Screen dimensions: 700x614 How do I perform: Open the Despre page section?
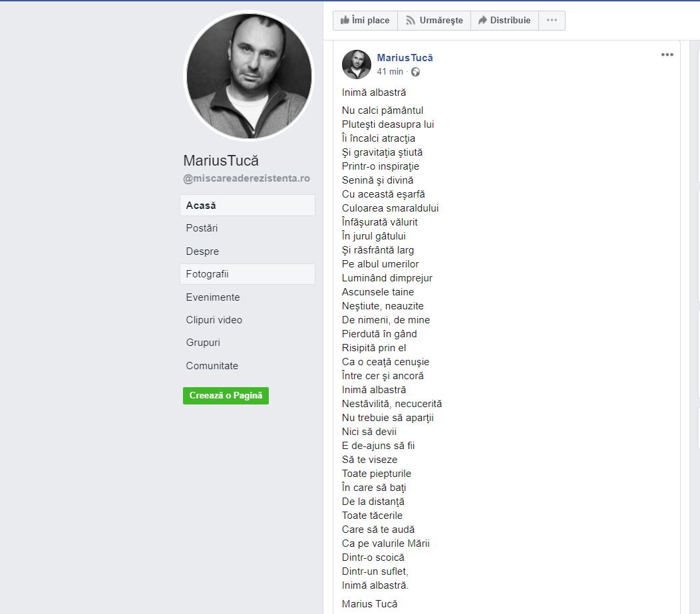pos(202,251)
